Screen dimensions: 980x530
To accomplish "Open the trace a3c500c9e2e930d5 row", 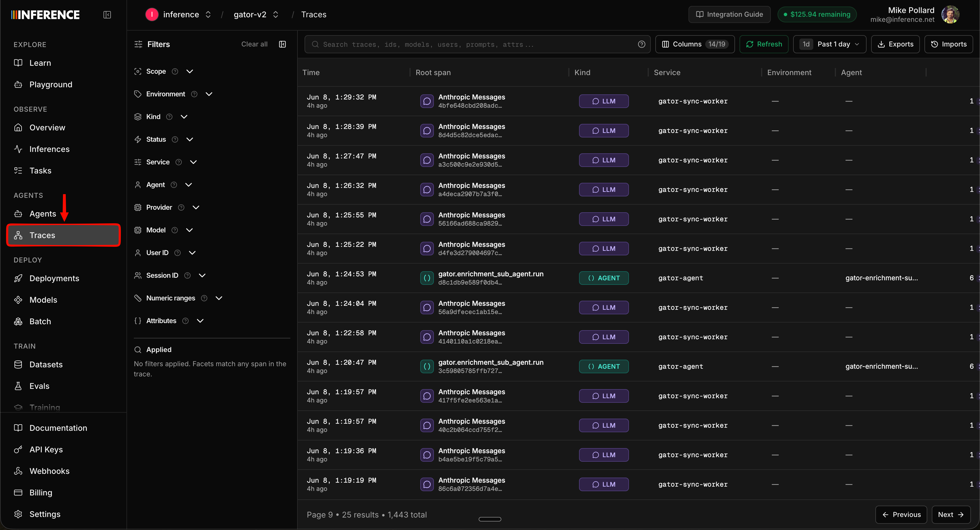I will point(638,160).
